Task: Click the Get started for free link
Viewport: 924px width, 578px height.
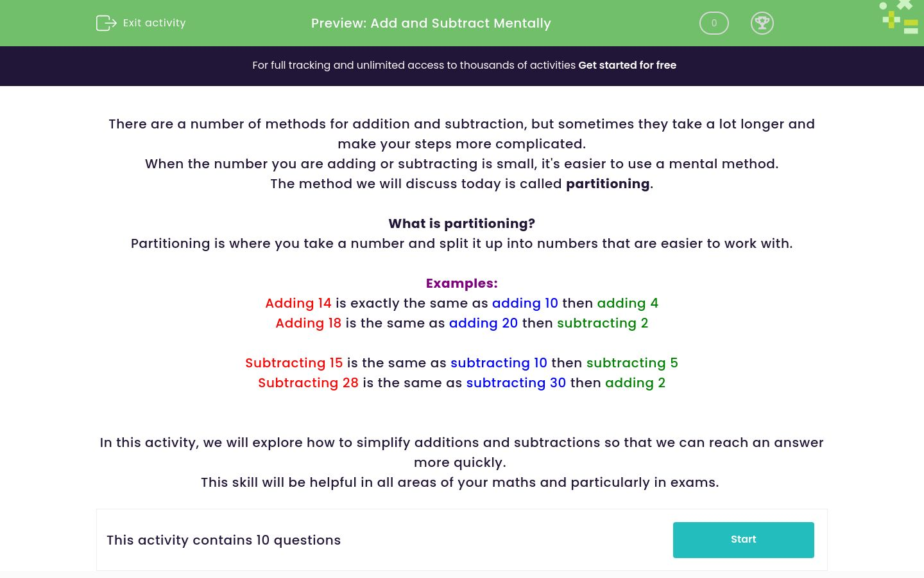Action: [628, 65]
